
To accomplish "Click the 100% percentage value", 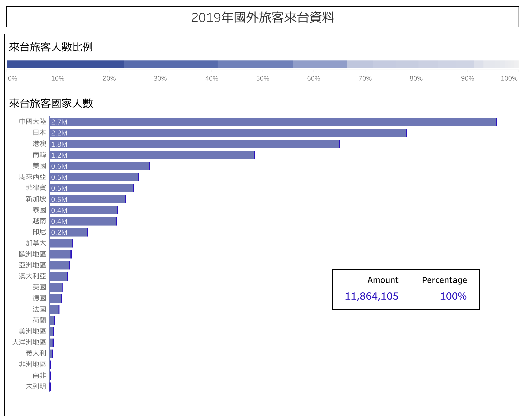I will click(x=453, y=296).
